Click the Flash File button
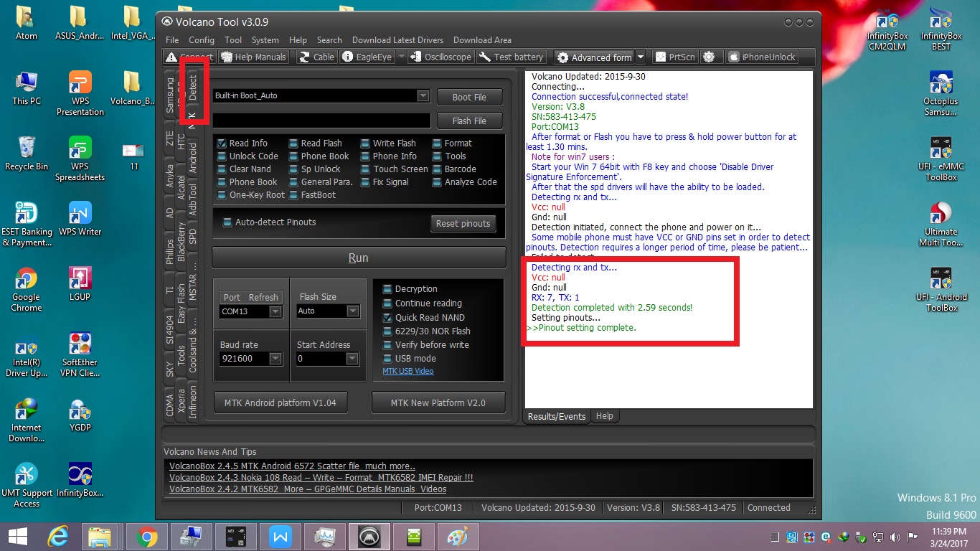980x551 pixels. (469, 121)
